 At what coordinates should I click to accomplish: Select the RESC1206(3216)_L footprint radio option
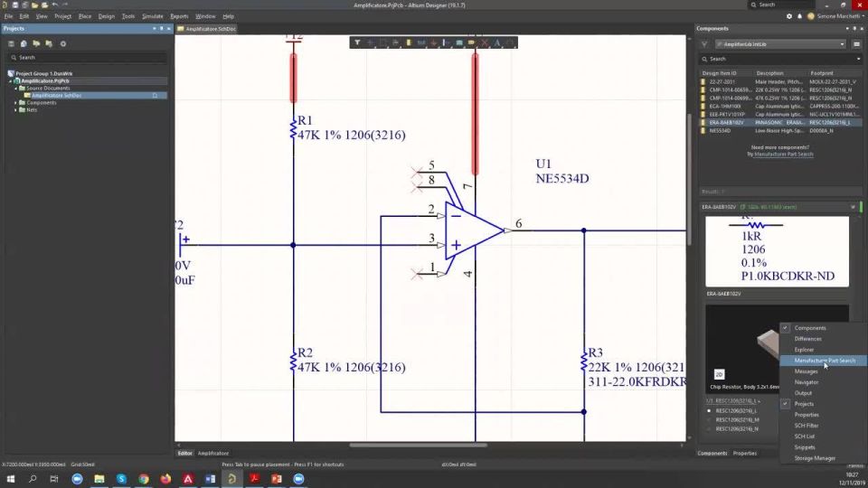pos(709,411)
